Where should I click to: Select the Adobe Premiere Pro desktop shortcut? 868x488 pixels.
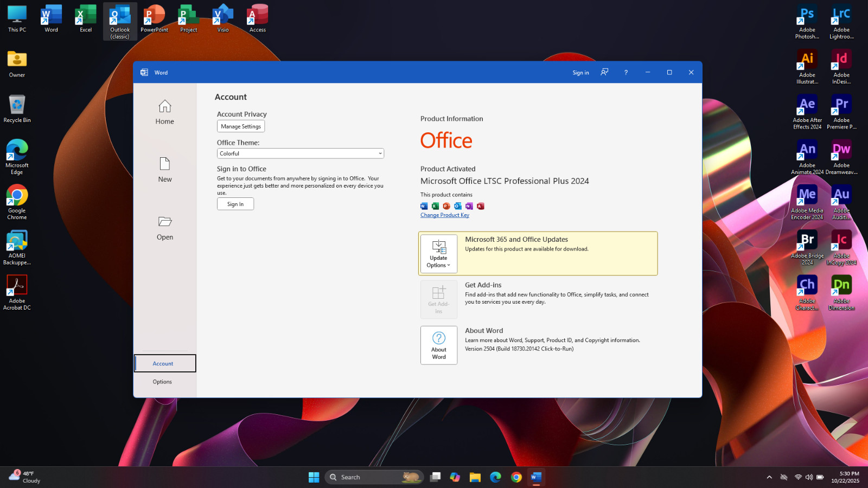click(x=841, y=112)
